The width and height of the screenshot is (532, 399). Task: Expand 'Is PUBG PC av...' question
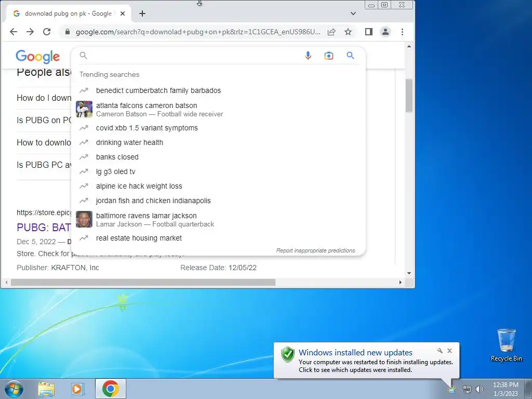click(44, 165)
